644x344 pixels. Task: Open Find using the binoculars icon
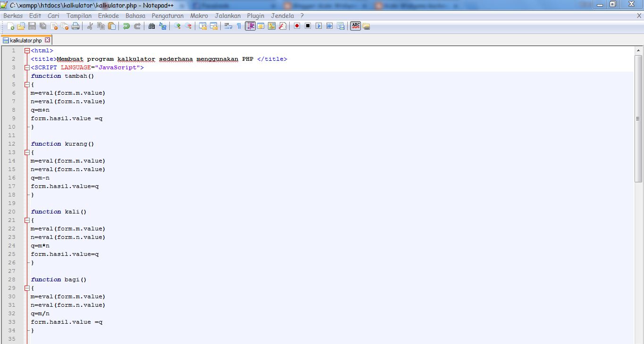[x=152, y=26]
